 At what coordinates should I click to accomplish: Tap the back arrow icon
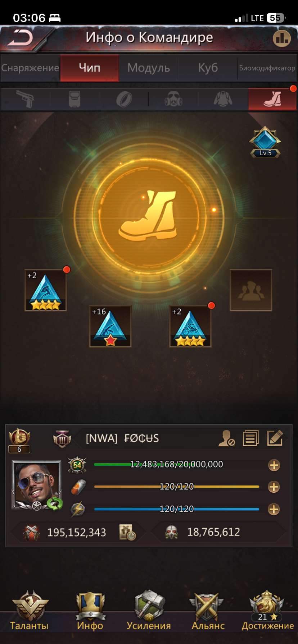coord(20,38)
